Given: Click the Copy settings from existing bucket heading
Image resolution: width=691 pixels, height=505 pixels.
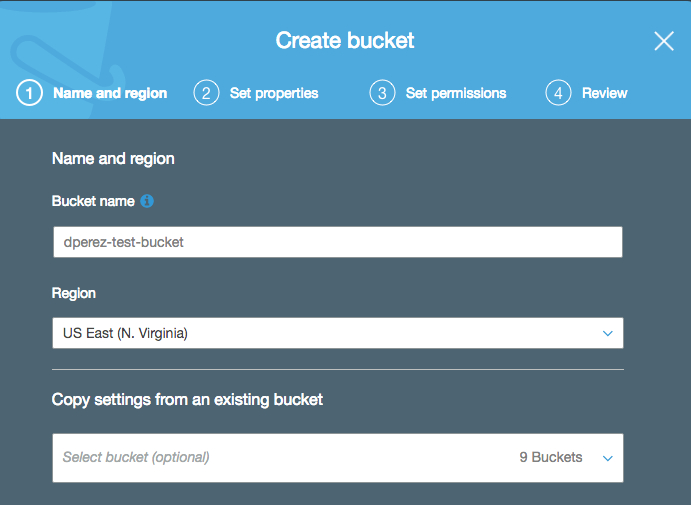Looking at the screenshot, I should 187,400.
